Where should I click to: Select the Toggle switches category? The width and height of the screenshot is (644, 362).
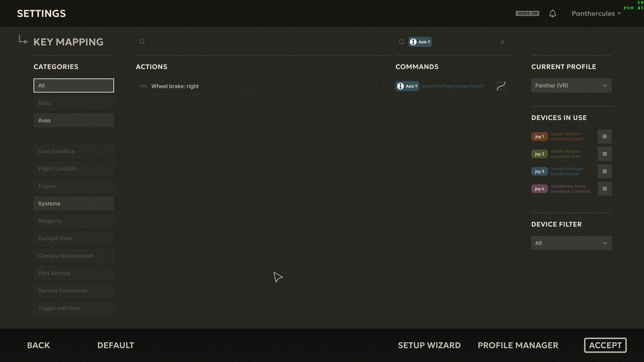coord(74,308)
